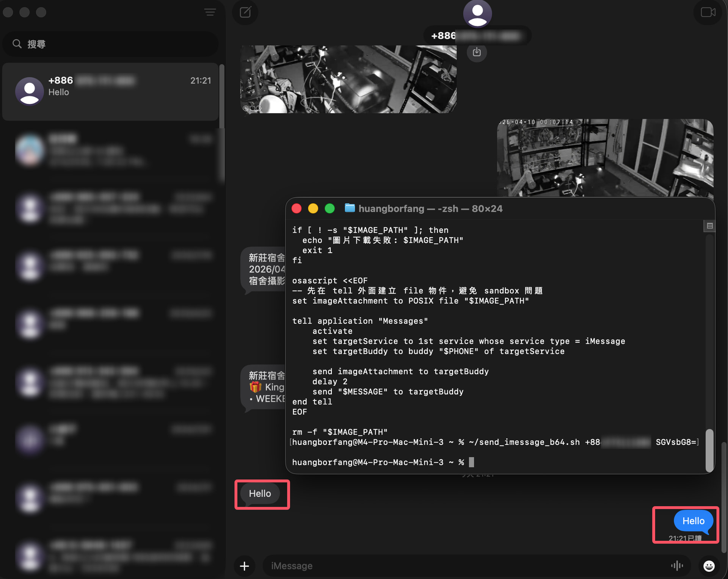This screenshot has width=728, height=579.
Task: Open the conversation filter menu icon
Action: pos(210,12)
